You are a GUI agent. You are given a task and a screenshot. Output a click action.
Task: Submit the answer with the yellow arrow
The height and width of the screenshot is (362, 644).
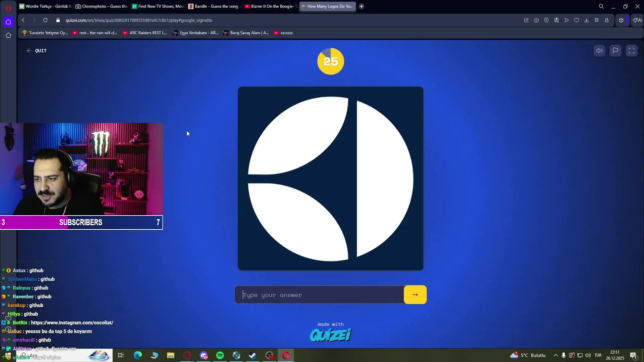(415, 295)
